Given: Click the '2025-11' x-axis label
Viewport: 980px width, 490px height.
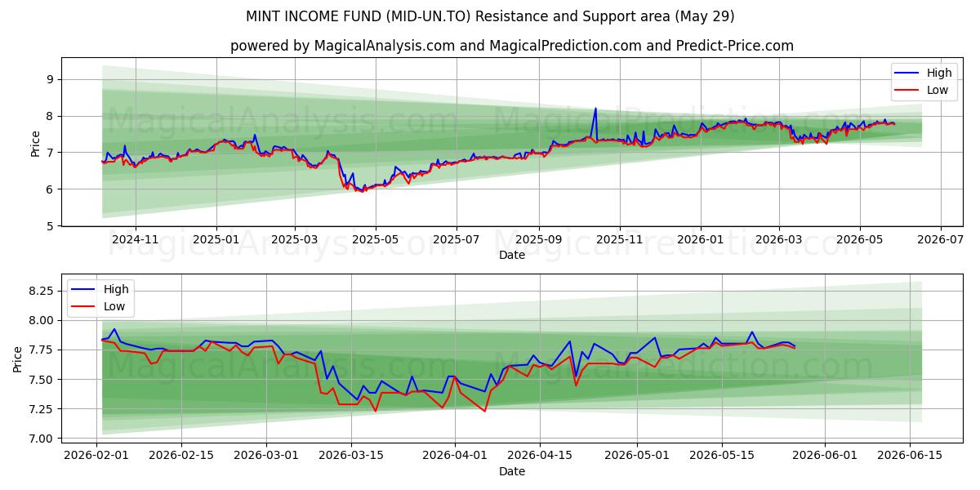Looking at the screenshot, I should click(619, 240).
